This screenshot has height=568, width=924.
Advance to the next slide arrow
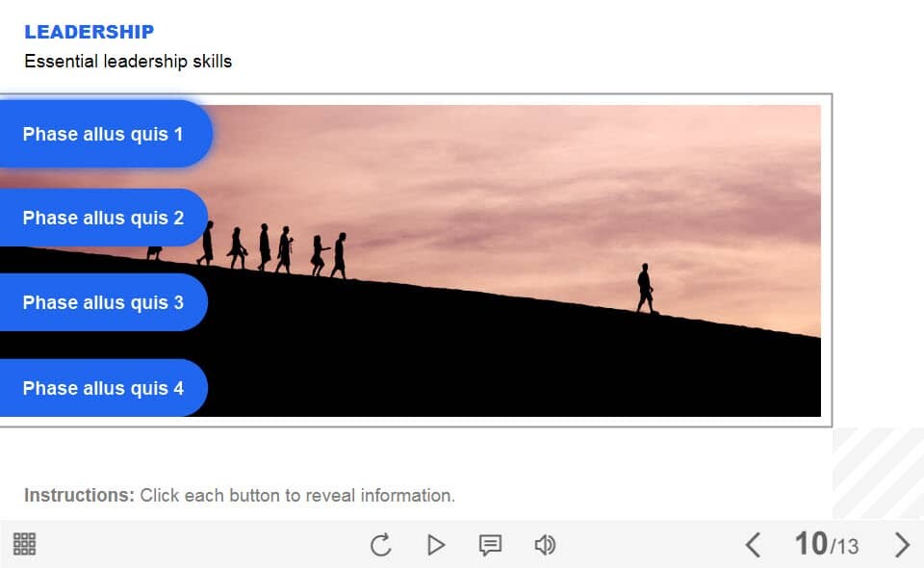pos(902,545)
